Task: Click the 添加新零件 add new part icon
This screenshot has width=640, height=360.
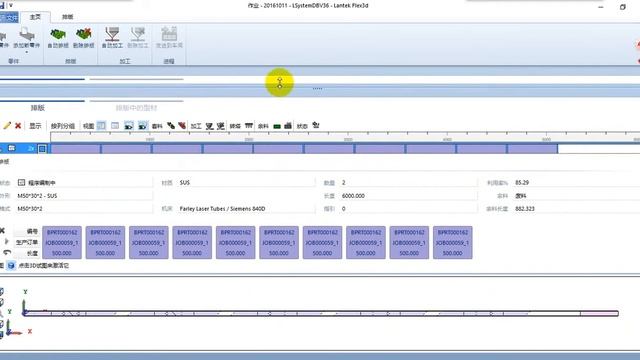Action: 27,34
